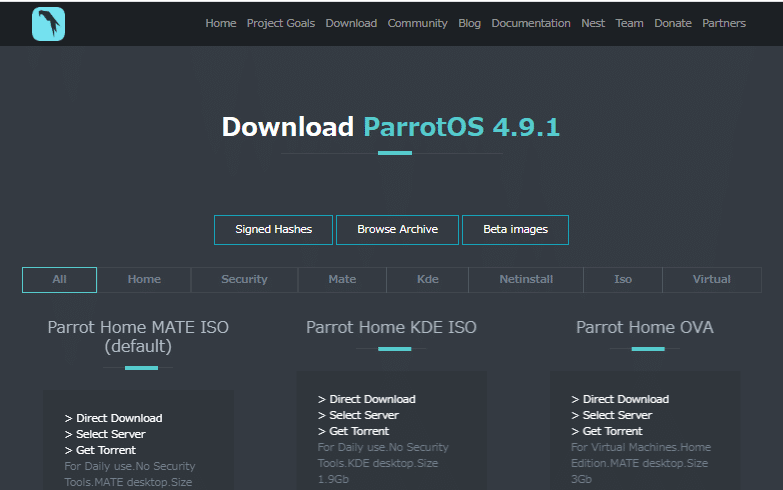Open Documentation from the navbar
This screenshot has width=783, height=490.
[531, 23]
